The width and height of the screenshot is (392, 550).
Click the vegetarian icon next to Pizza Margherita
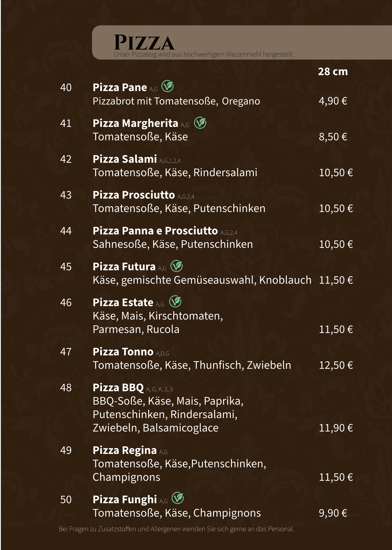pos(200,123)
